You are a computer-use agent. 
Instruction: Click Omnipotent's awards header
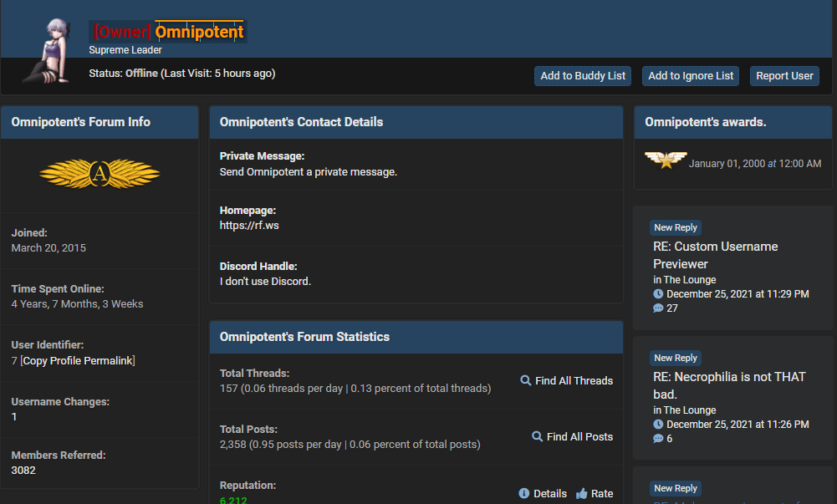(x=733, y=122)
